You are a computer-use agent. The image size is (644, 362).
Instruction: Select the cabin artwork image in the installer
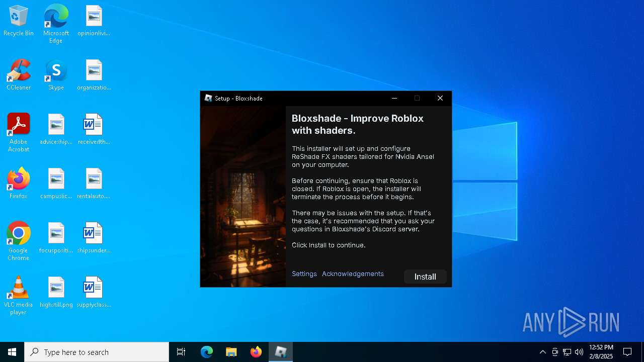pyautogui.click(x=243, y=197)
